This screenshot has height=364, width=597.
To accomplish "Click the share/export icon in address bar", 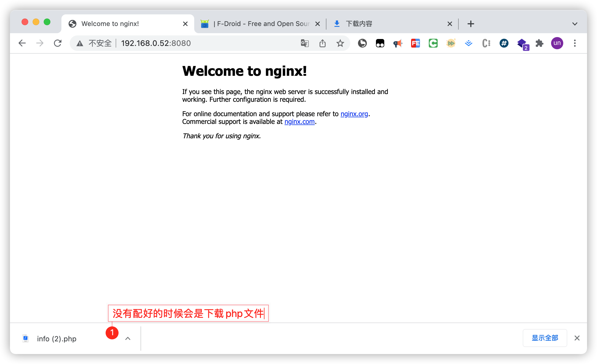I will (322, 43).
